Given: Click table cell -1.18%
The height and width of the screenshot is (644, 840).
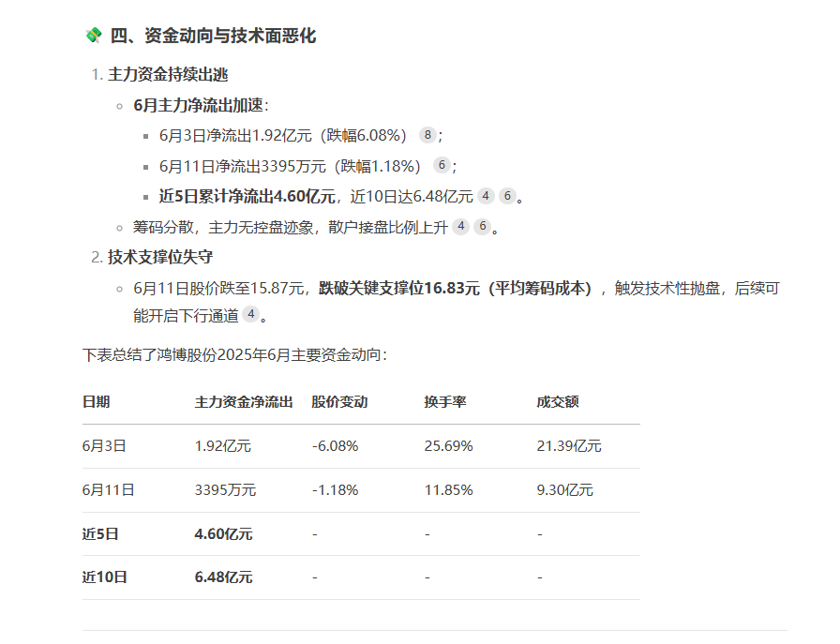Looking at the screenshot, I should tap(335, 489).
